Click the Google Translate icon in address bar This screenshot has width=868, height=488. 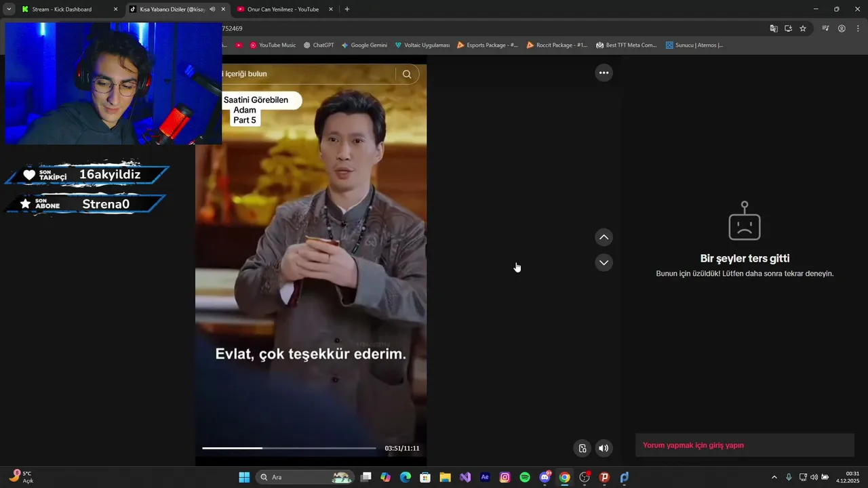click(774, 28)
